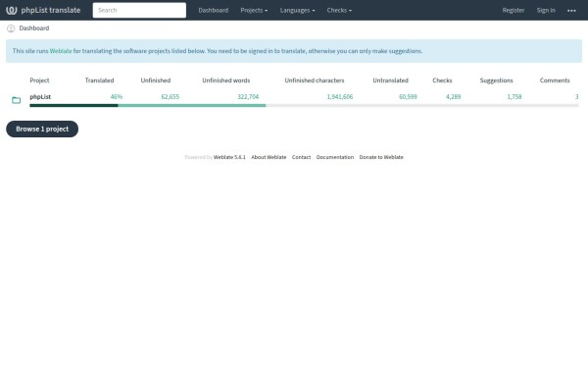View the 4,289 checks

pyautogui.click(x=453, y=97)
